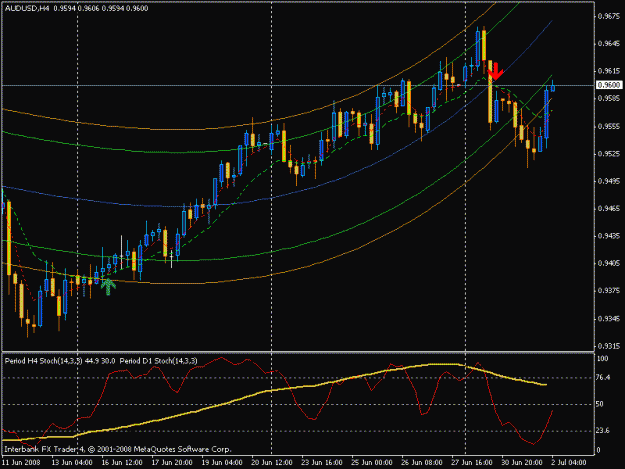Click the 50 level on stochastic scale

599,404
